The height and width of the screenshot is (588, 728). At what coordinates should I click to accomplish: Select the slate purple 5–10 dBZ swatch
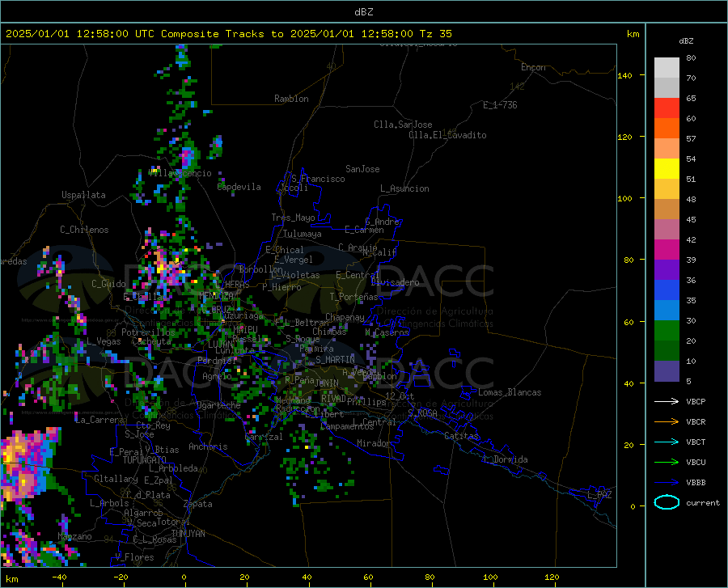(x=667, y=371)
